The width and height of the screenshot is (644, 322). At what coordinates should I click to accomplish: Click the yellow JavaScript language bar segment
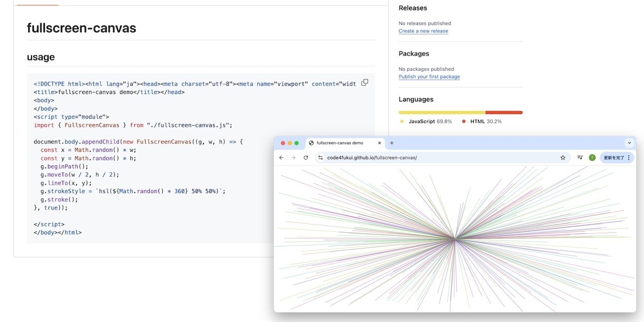441,112
